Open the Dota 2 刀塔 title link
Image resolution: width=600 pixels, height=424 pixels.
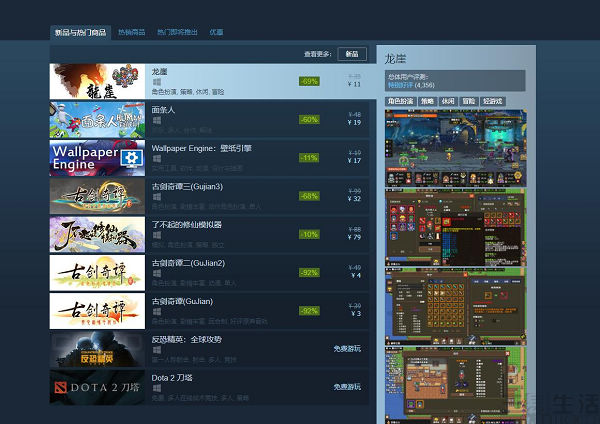(172, 378)
